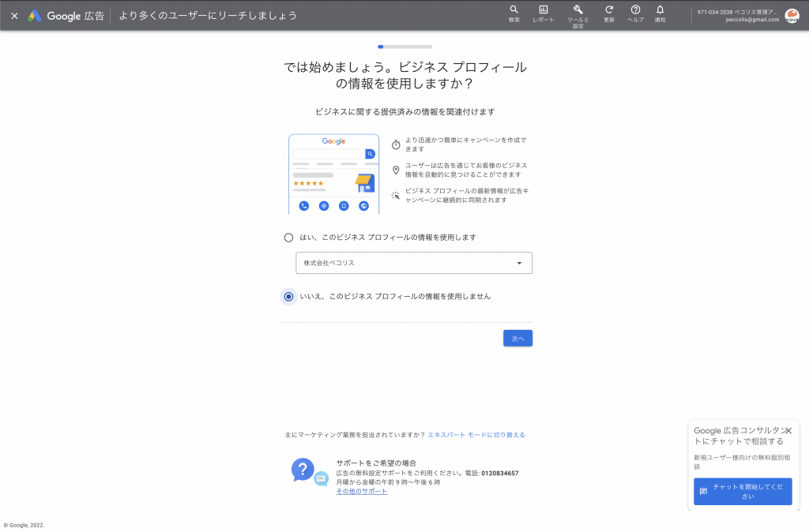This screenshot has height=532, width=809.
Task: Open Tools and settings (ツールと設定)
Action: pos(578,16)
